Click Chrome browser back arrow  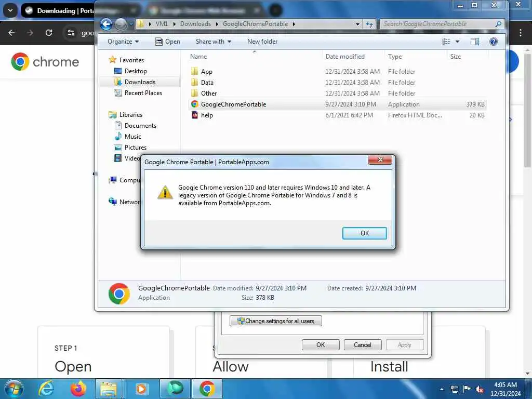click(x=11, y=33)
